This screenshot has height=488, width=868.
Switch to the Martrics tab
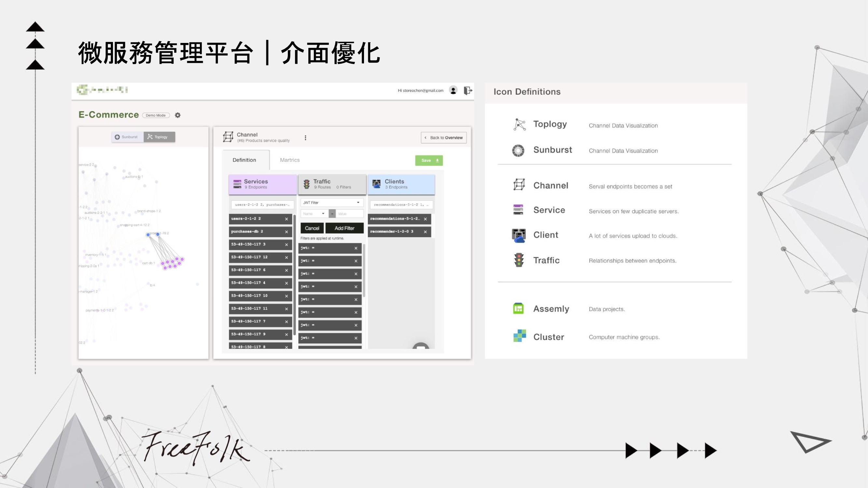click(289, 160)
